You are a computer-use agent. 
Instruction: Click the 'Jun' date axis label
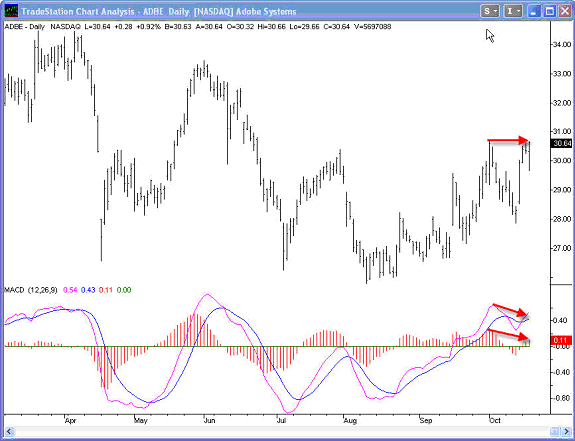[x=209, y=420]
